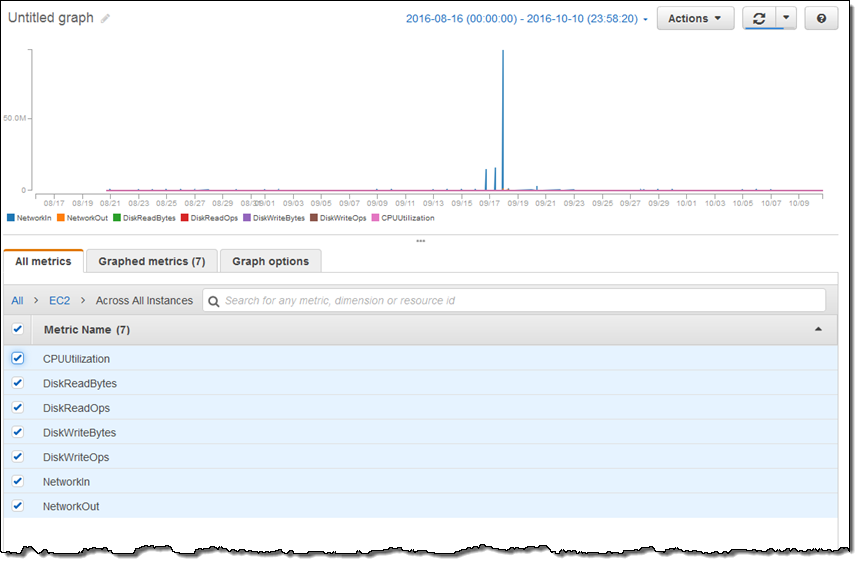This screenshot has height=564, width=860.
Task: Toggle the NetworkOut metric checkbox
Action: click(x=18, y=506)
